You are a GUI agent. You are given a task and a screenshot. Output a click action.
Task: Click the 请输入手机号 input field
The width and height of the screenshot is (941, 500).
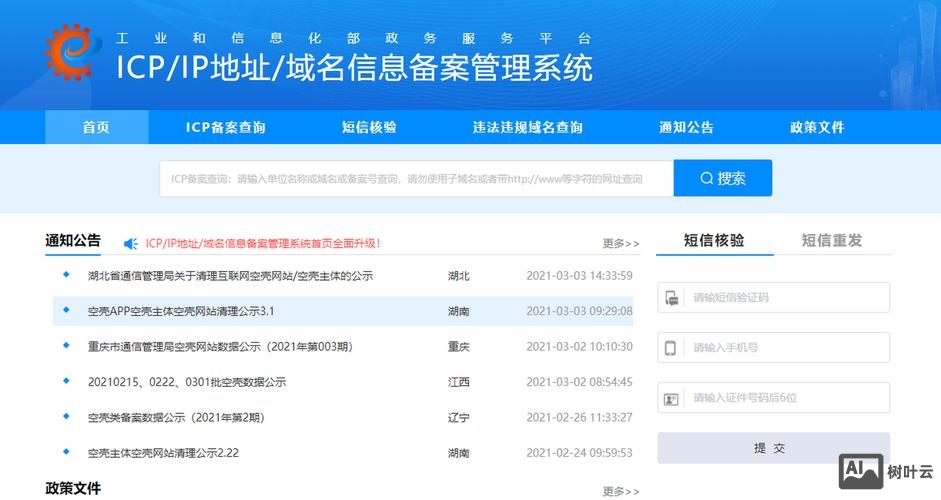tap(774, 348)
